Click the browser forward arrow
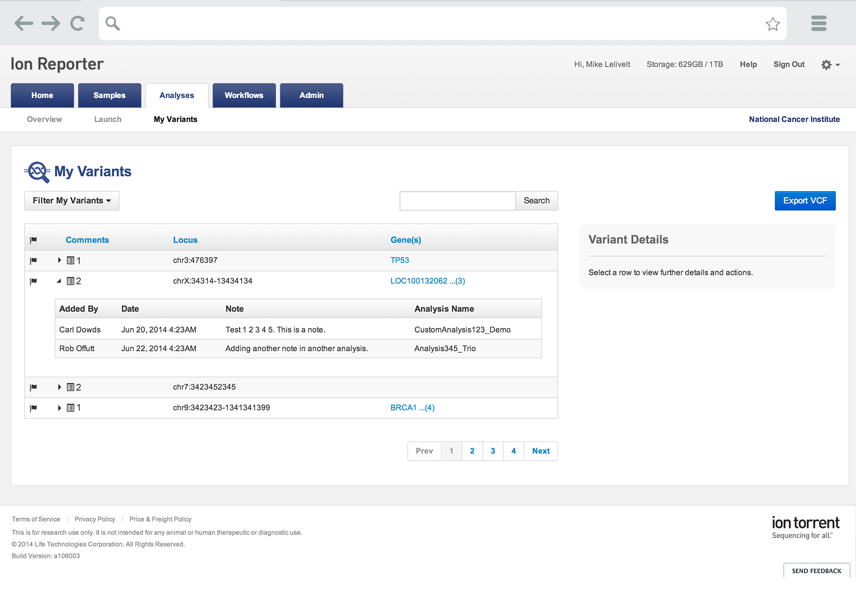Screen dimensions: 856x616 tap(51, 23)
